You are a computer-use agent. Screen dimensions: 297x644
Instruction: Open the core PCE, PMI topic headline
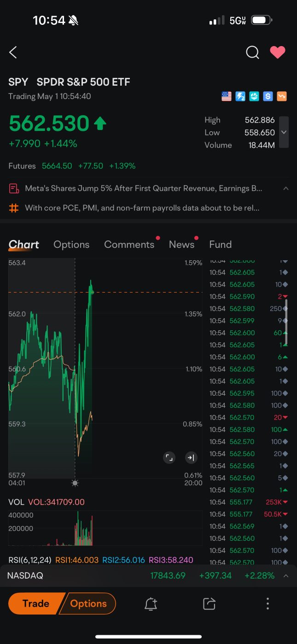coord(142,208)
